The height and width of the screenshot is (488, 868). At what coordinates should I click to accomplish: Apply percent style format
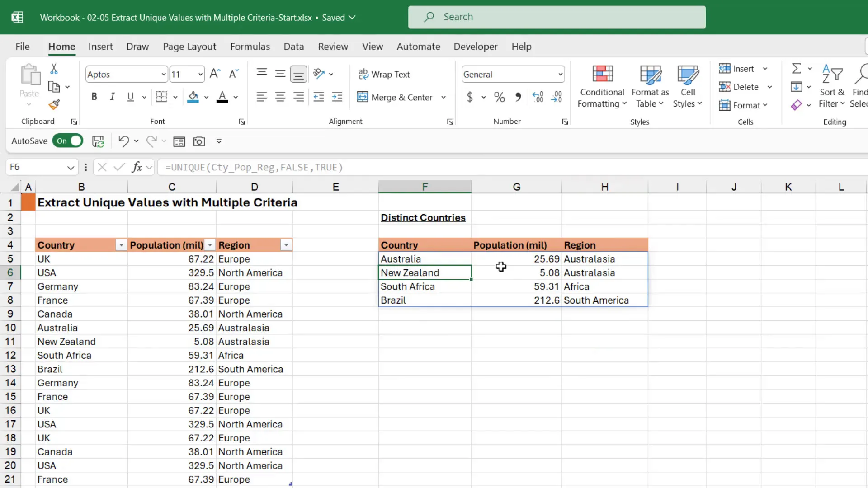coord(499,97)
